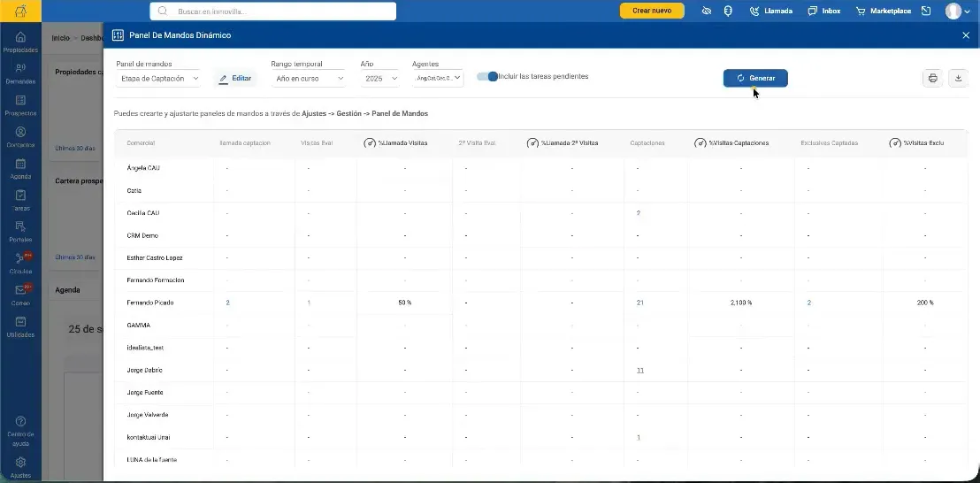Viewport: 980px width, 483px height.
Task: Open Utilidades in the sidebar
Action: click(x=20, y=326)
